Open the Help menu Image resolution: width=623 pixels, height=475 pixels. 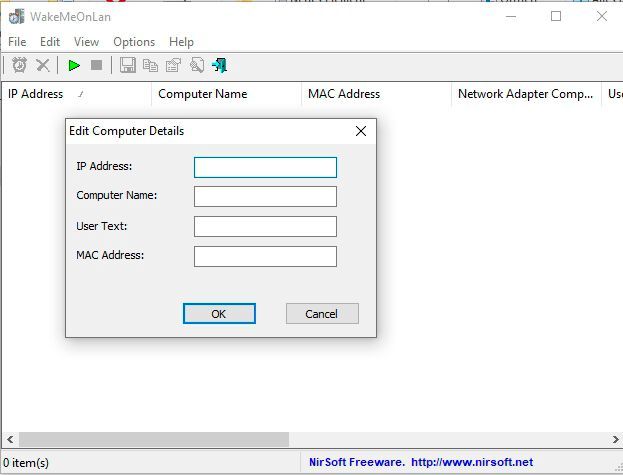(181, 42)
